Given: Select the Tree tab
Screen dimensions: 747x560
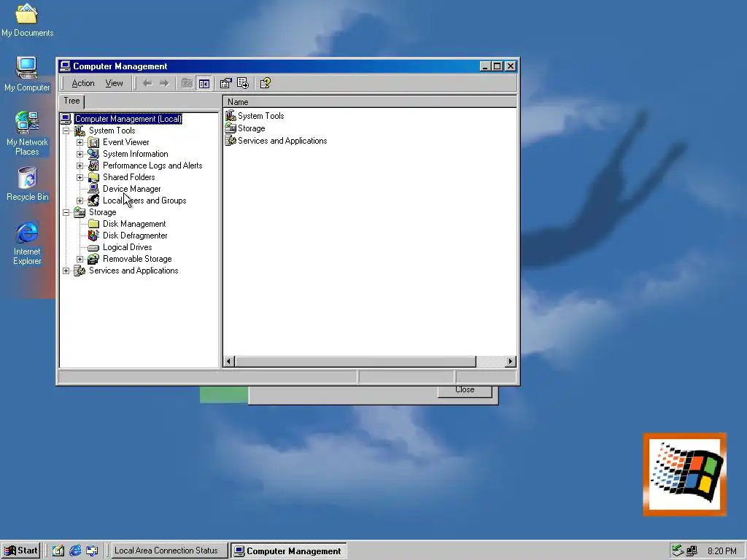Looking at the screenshot, I should tap(72, 101).
